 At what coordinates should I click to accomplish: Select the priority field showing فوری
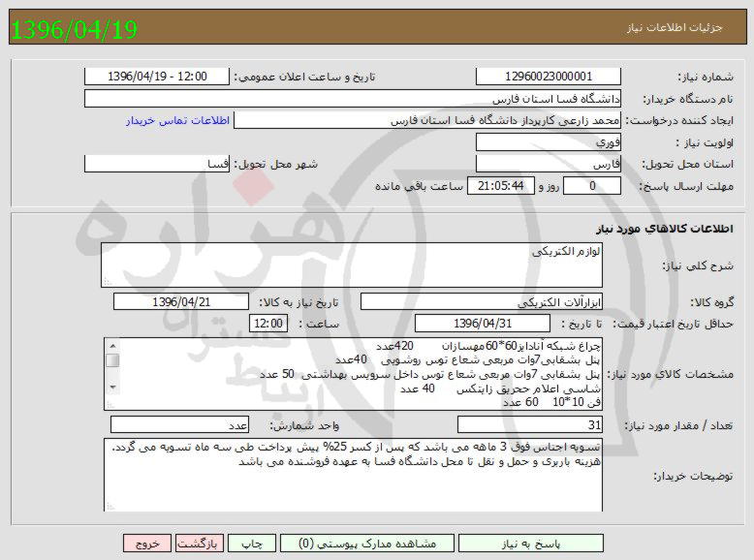click(x=548, y=142)
